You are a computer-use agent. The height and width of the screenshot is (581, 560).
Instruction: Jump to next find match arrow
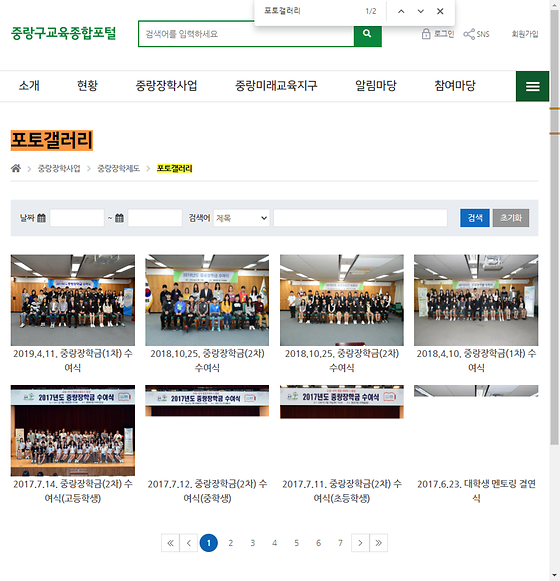[421, 11]
